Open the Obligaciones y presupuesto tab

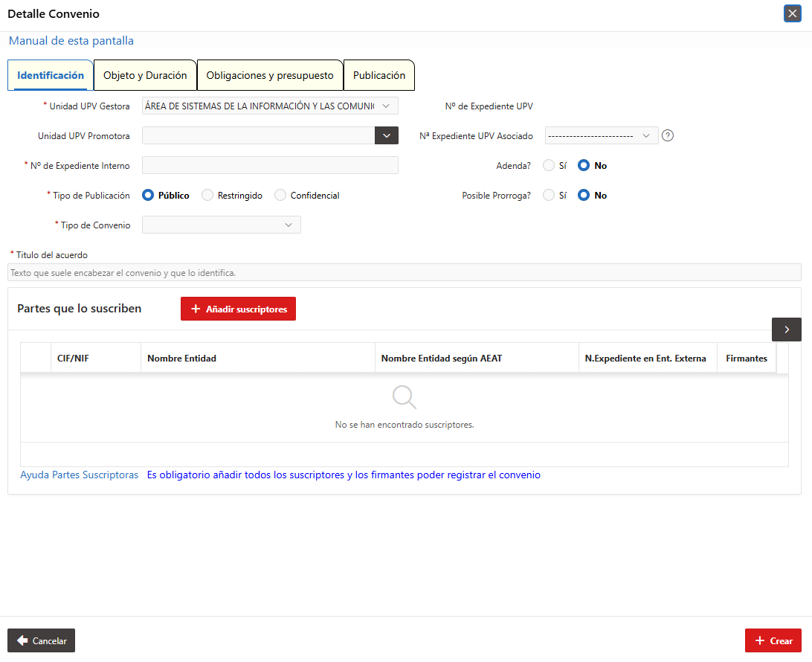coord(270,75)
